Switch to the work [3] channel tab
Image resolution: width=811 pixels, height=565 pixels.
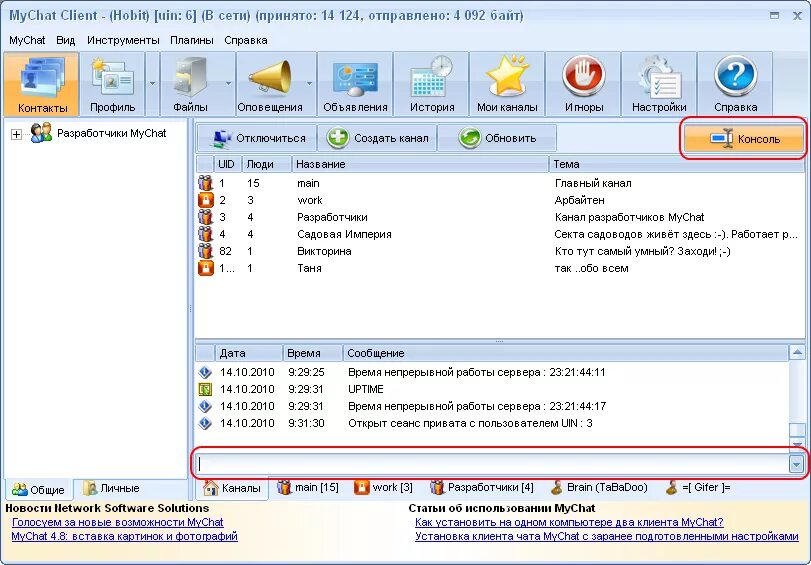tap(383, 487)
